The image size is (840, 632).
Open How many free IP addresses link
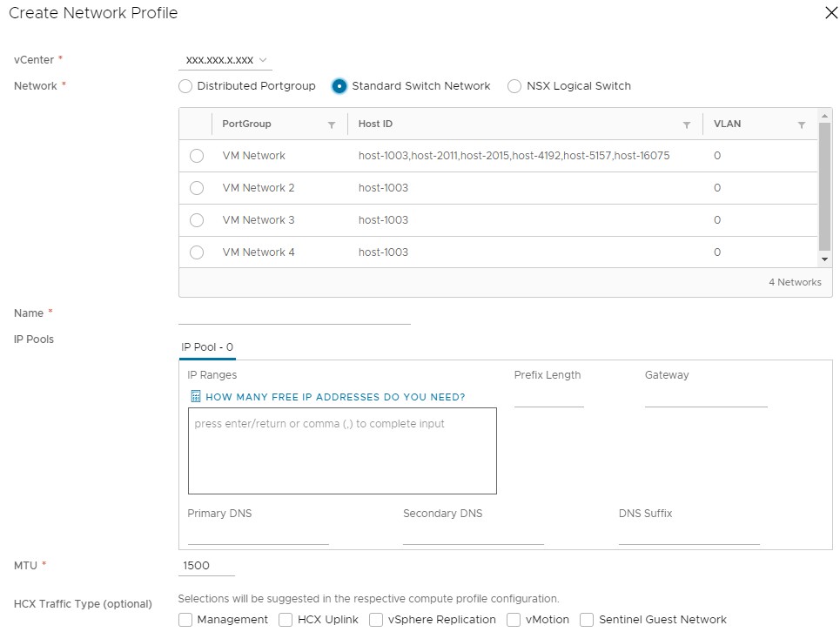tap(335, 397)
